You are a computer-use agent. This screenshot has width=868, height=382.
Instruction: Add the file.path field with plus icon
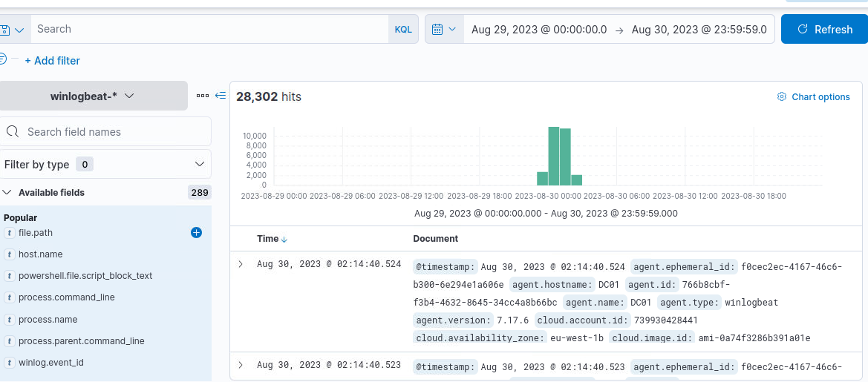coord(196,233)
